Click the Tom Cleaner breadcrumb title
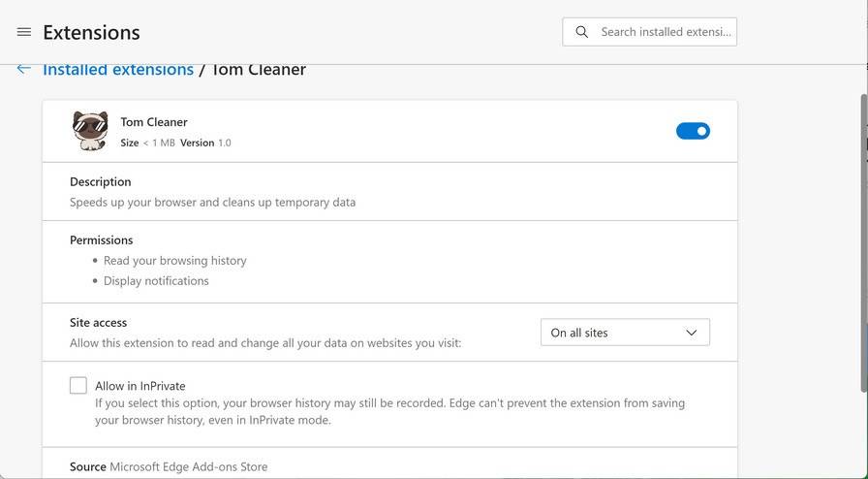The image size is (868, 479). coord(259,70)
